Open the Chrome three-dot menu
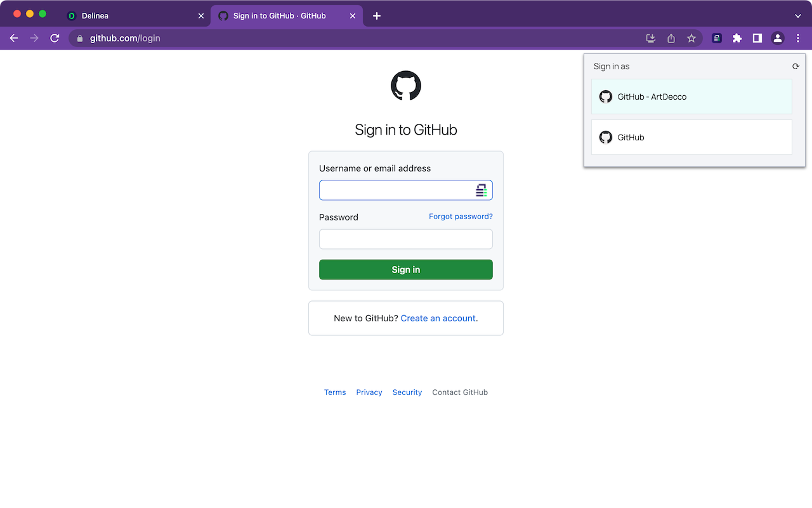 798,38
